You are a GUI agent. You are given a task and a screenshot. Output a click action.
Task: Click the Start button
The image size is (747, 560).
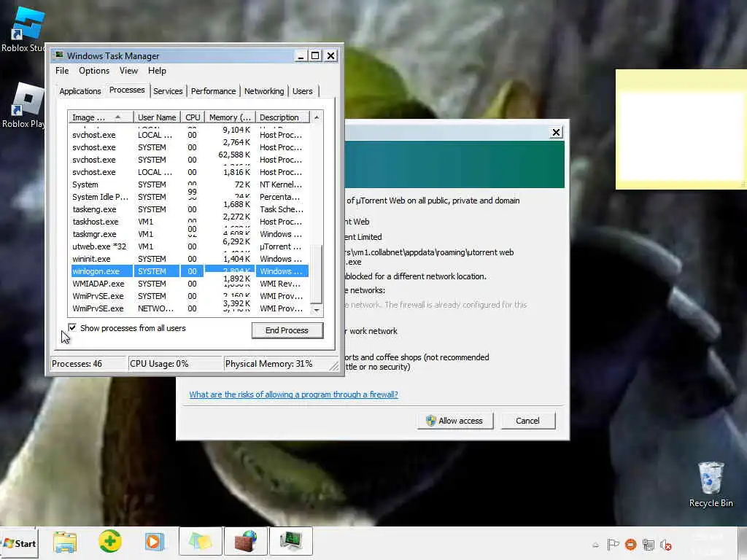point(19,543)
